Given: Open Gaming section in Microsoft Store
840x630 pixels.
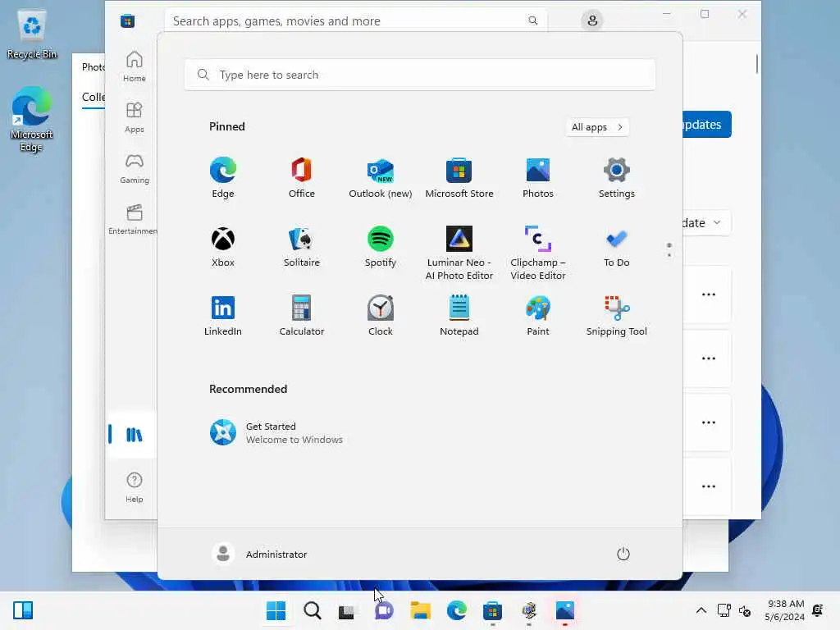Looking at the screenshot, I should coord(134,168).
